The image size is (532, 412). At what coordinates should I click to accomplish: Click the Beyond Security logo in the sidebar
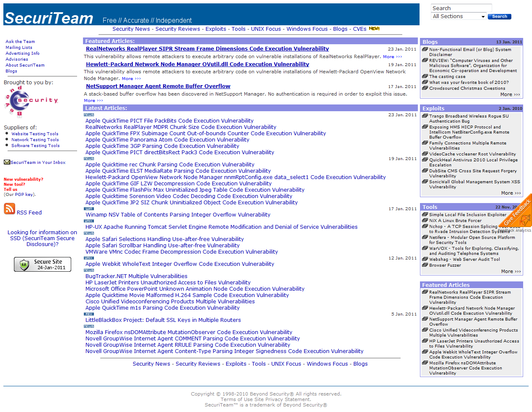(30, 100)
